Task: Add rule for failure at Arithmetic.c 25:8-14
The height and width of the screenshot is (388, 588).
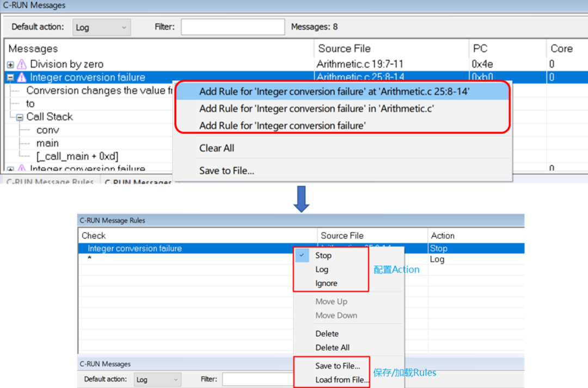Action: (x=334, y=92)
